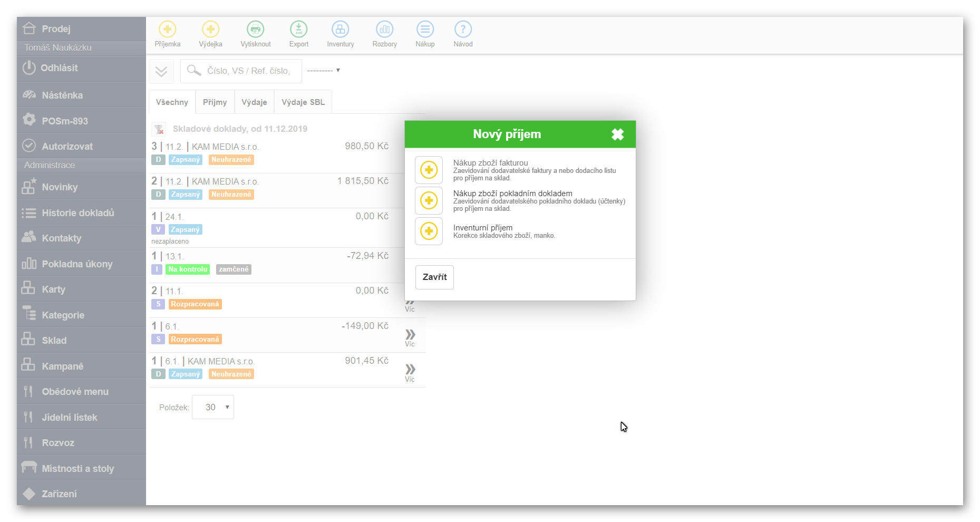This screenshot has width=980, height=522.
Task: Choose Inventurní příjem plus icon
Action: (x=429, y=231)
